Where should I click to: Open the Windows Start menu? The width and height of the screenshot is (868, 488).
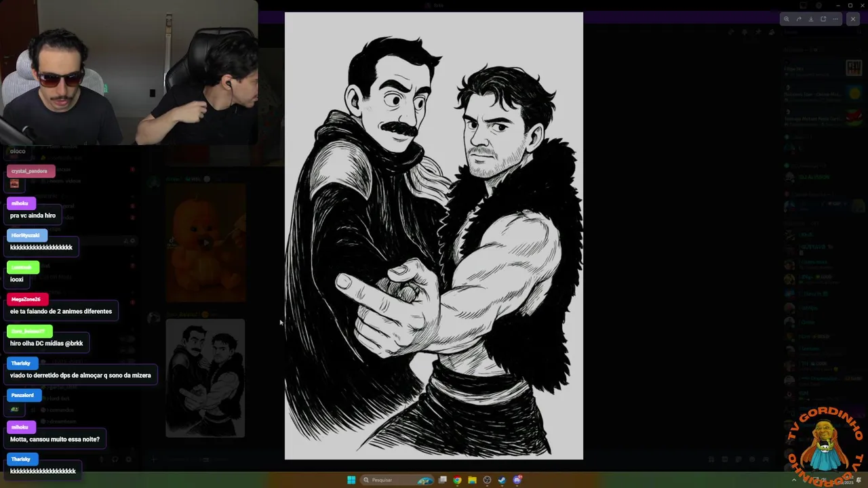(x=351, y=480)
